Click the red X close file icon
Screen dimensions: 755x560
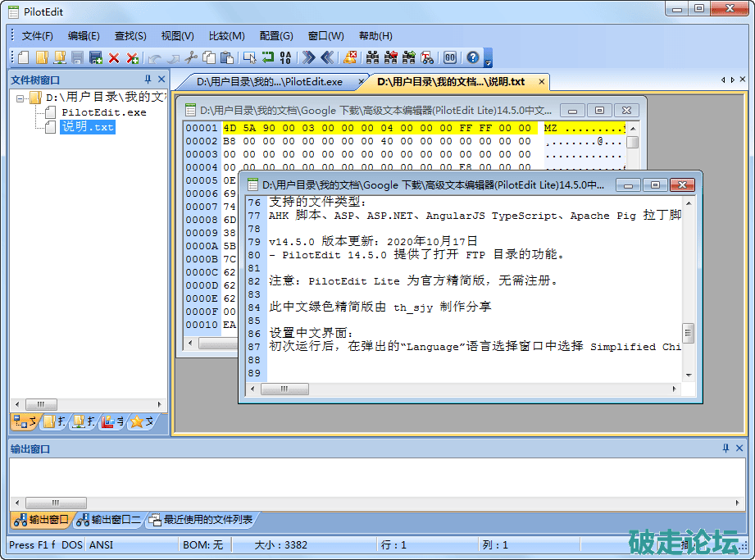(x=114, y=57)
